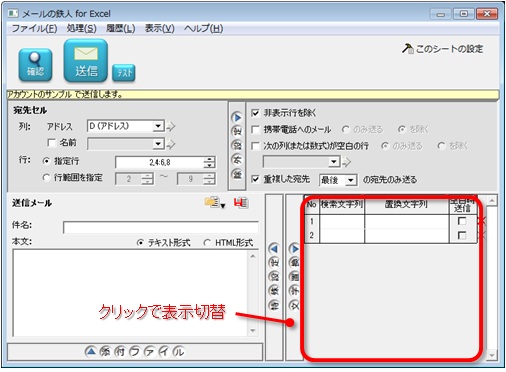Click the spinner arrows of the 2,4:6,8 field
The width and height of the screenshot is (506, 372).
tap(209, 163)
